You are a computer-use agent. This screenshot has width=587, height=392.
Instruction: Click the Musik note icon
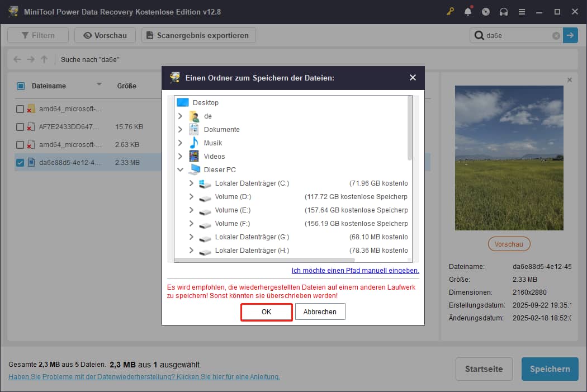coord(194,143)
